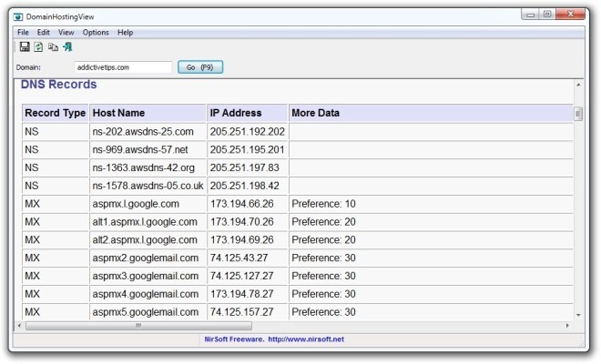601x364 pixels.
Task: Open the Help menu
Action: pos(125,33)
